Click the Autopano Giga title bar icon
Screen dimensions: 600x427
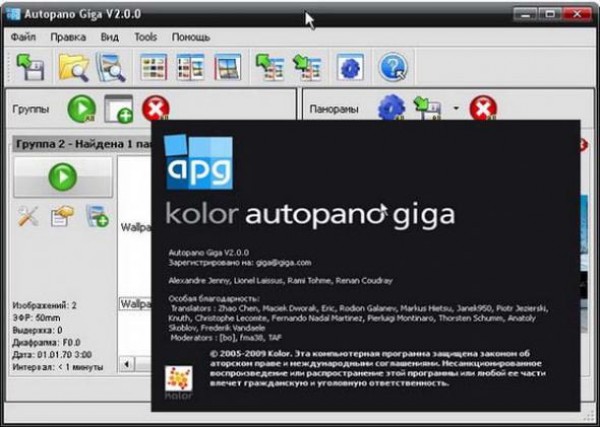(x=13, y=14)
